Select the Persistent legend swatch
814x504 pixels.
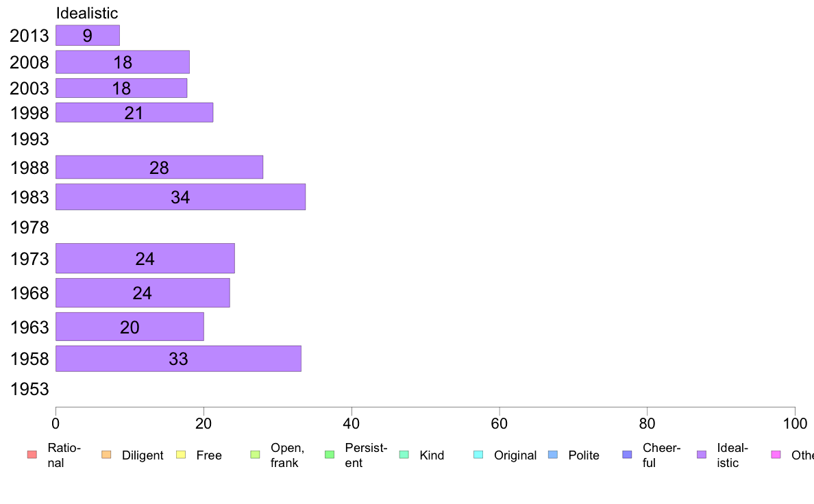[x=329, y=455]
